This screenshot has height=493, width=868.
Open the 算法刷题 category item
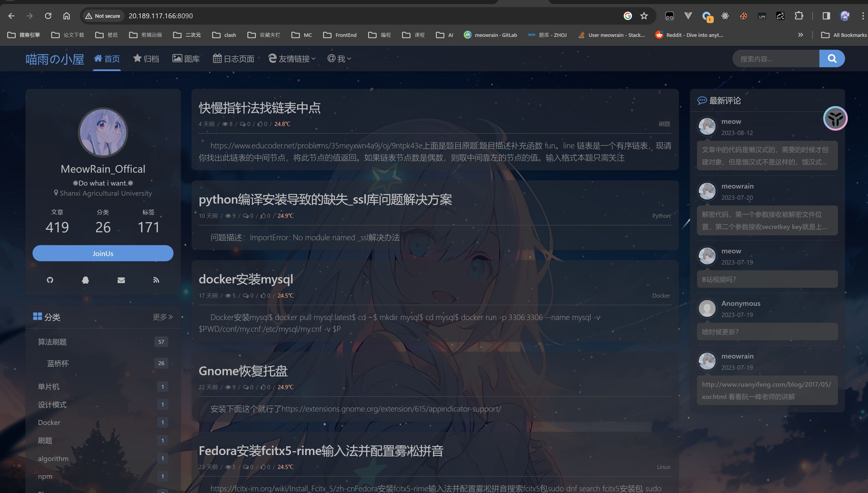(x=52, y=342)
